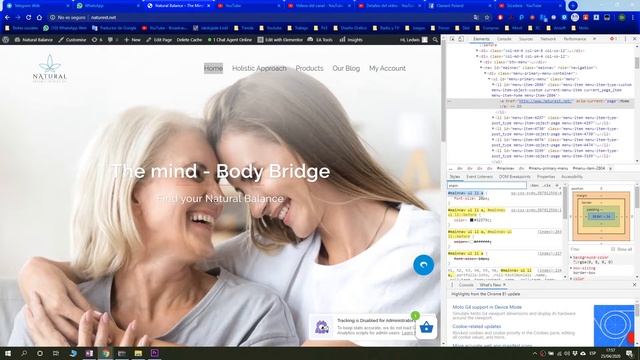Close the DevTools panel
The width and height of the screenshot is (640, 360).
coord(634,39)
